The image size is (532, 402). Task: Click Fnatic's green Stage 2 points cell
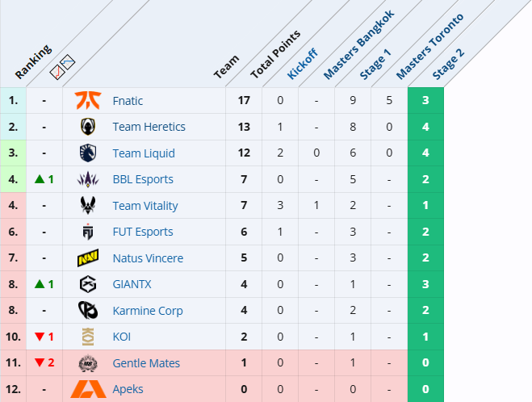(x=425, y=100)
